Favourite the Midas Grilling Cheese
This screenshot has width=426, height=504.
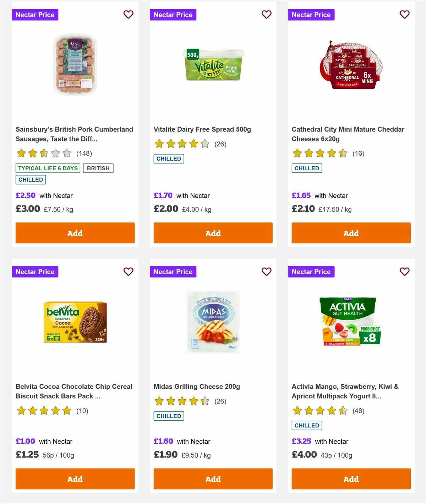[266, 272]
